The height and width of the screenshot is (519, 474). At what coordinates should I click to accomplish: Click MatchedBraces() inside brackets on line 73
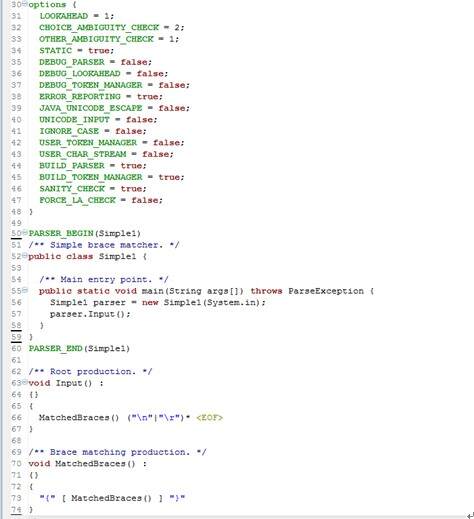click(111, 498)
